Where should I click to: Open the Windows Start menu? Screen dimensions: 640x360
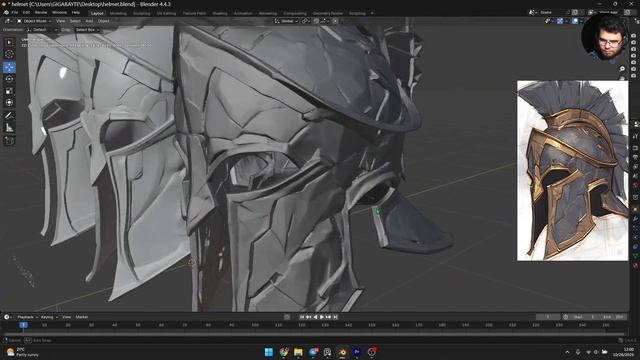click(x=269, y=352)
